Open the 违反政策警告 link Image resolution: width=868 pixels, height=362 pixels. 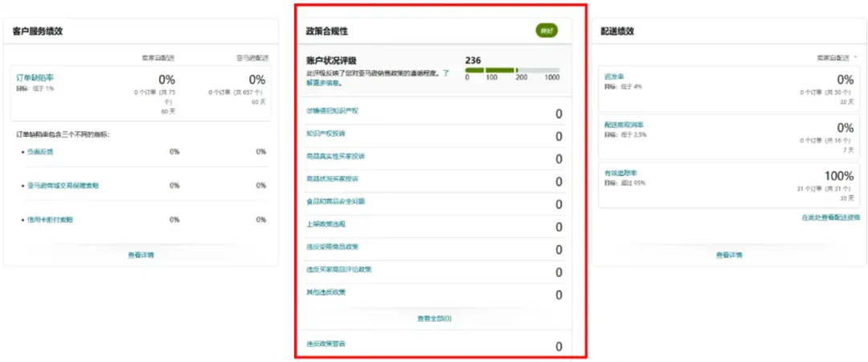point(325,343)
